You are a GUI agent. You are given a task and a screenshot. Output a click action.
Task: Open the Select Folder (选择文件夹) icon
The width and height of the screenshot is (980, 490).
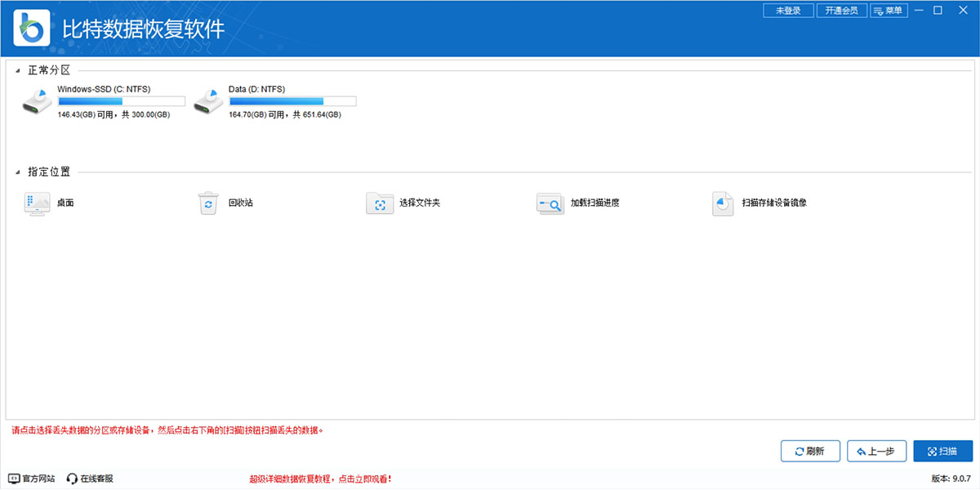click(380, 203)
